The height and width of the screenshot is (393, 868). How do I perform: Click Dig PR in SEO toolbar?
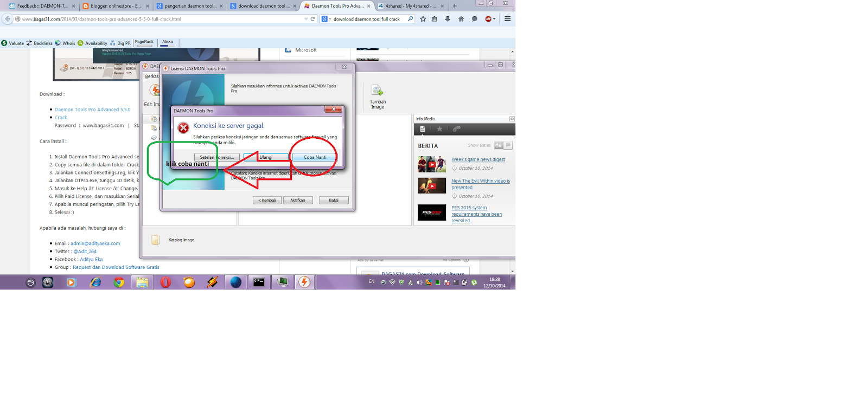point(120,43)
